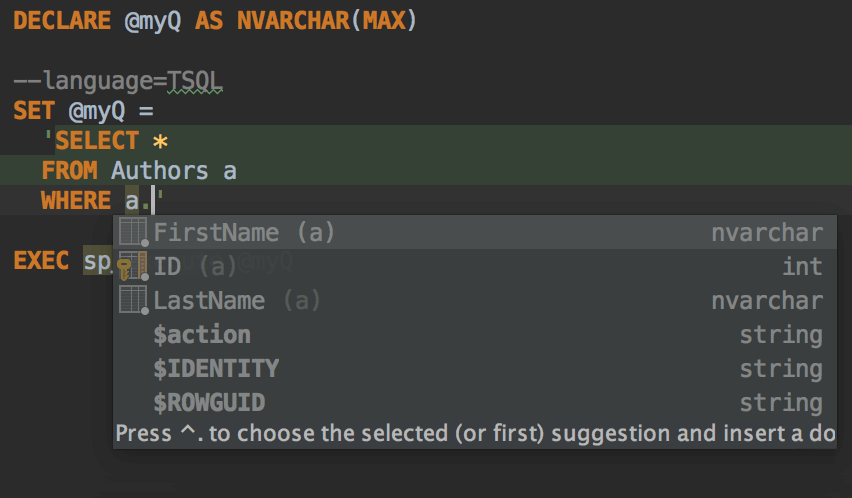Viewport: 852px width, 498px height.
Task: Choose the ID (a) completion entry
Action: pos(195,267)
